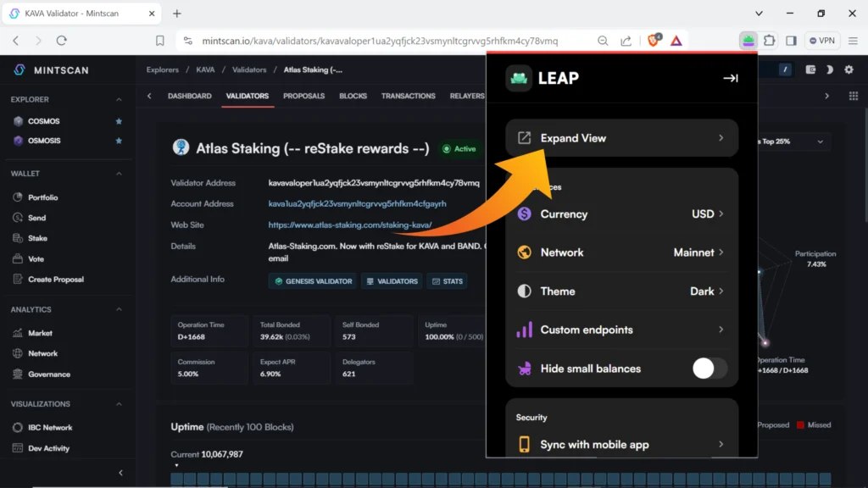
Task: Click star next to COSMOS
Action: point(119,121)
